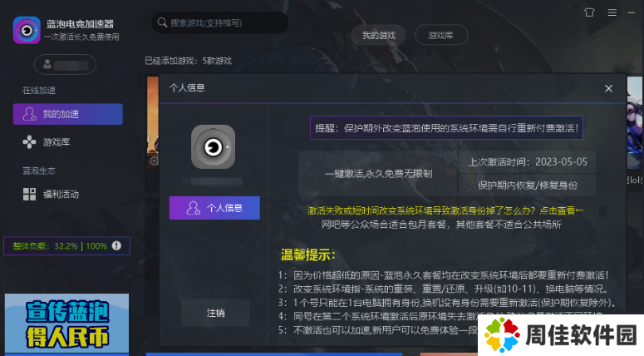644x356 pixels.
Task: Select the 个人信息 tab in dialog
Action: (x=214, y=208)
